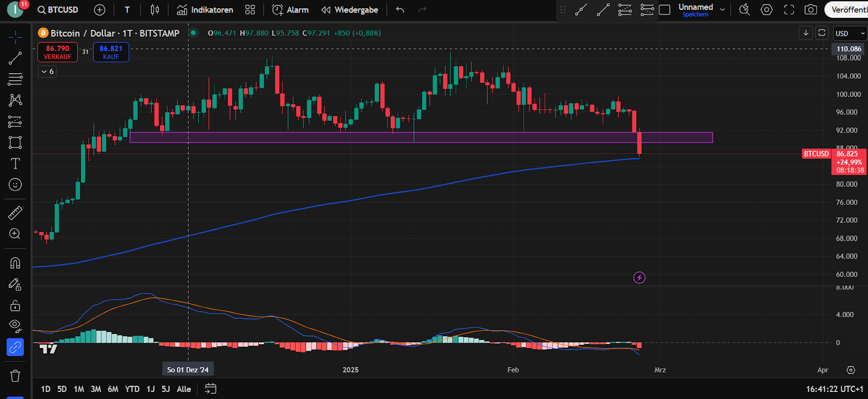
Task: Toggle hide all drawings eye icon
Action: click(15, 326)
